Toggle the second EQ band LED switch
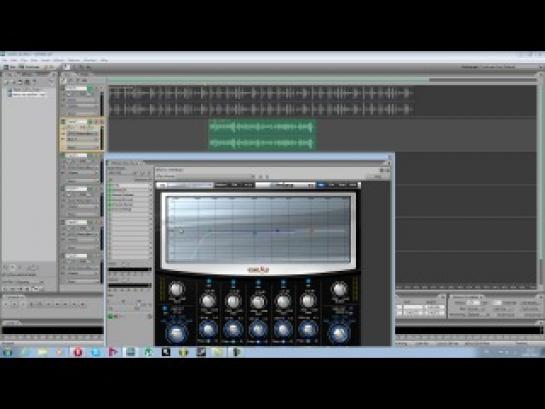Viewport: 545px width, 409px height. click(x=233, y=282)
